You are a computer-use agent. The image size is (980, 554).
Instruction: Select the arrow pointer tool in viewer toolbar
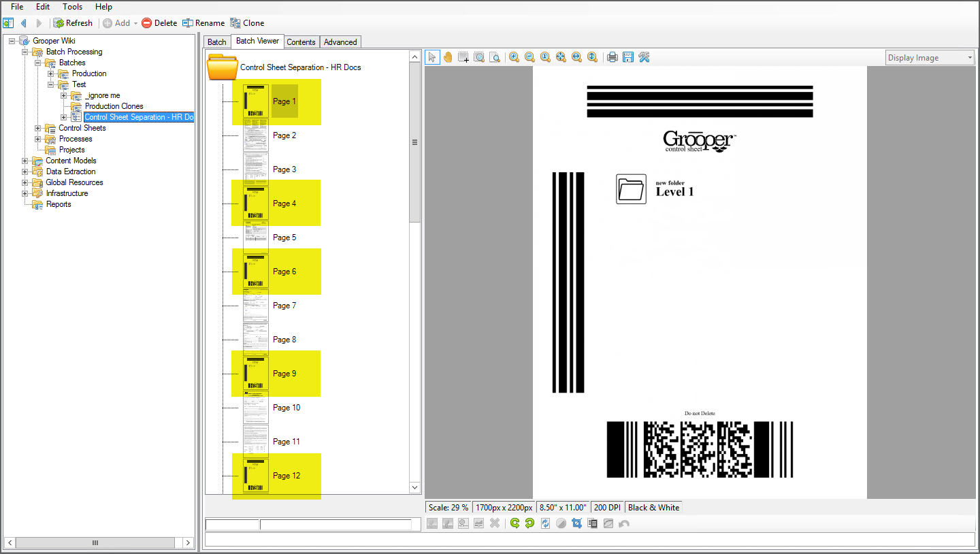click(432, 57)
